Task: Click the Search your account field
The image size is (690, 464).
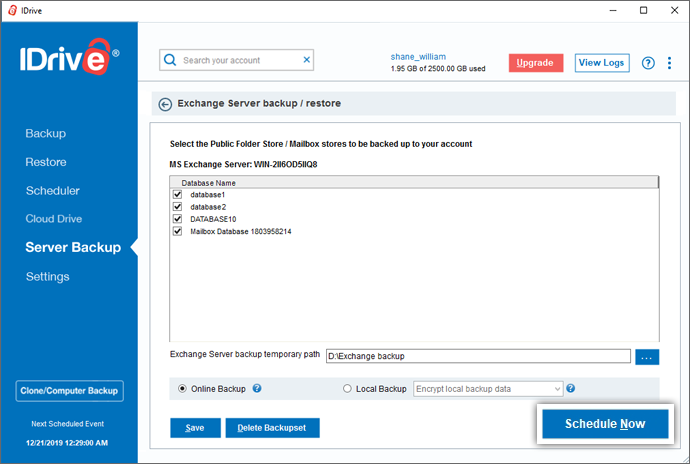Action: (237, 60)
